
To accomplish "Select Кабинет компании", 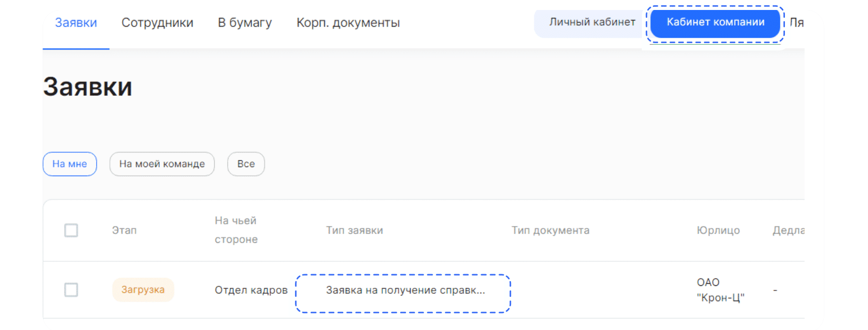I will 716,23.
